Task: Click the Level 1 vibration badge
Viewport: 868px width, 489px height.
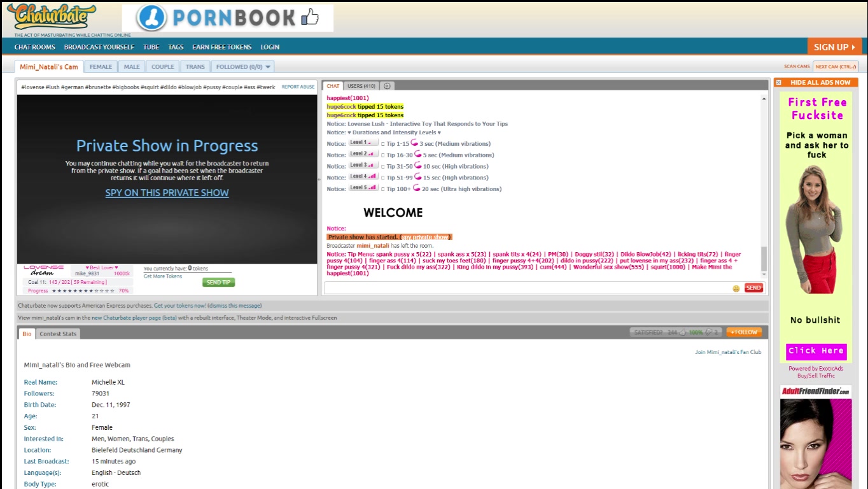Action: pos(363,143)
